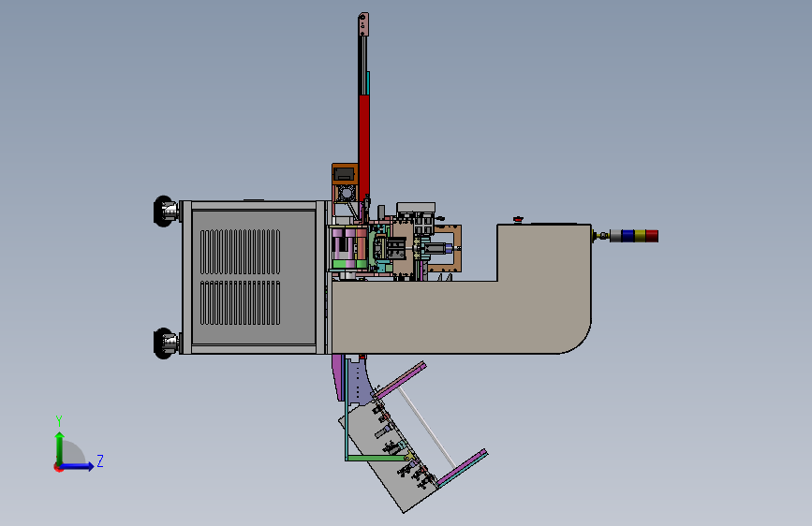The image size is (812, 526).
Task: Click the tall red vertical column
Action: pos(364,148)
